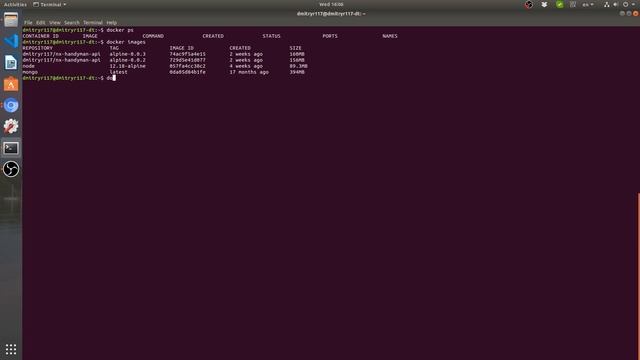Show Applications grid at dock bottom

(x=11, y=349)
